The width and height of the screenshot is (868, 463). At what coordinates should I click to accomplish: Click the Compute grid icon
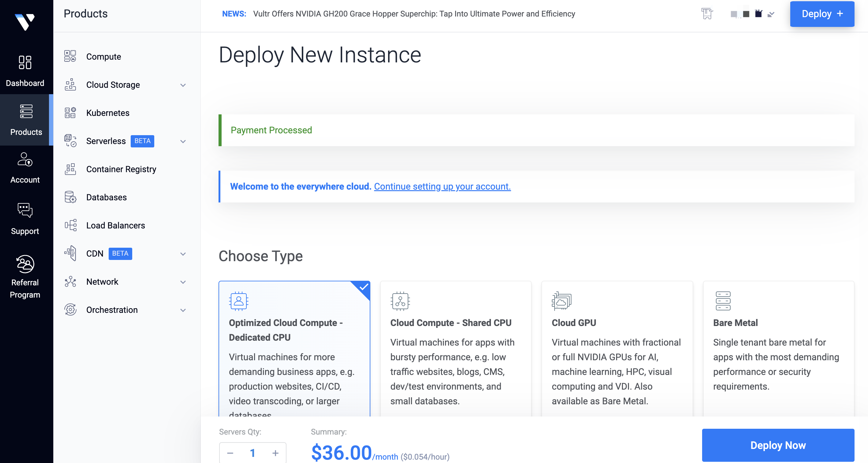(x=70, y=56)
